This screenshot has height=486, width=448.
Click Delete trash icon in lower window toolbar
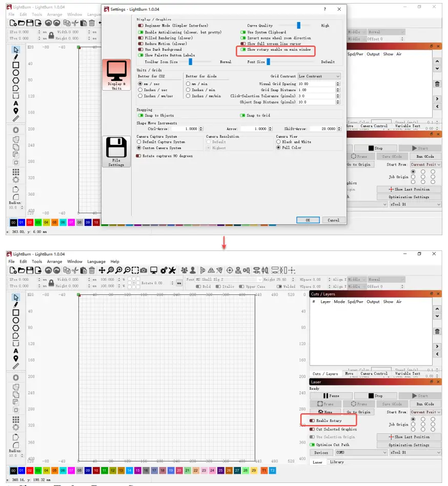pyautogui.click(x=92, y=270)
